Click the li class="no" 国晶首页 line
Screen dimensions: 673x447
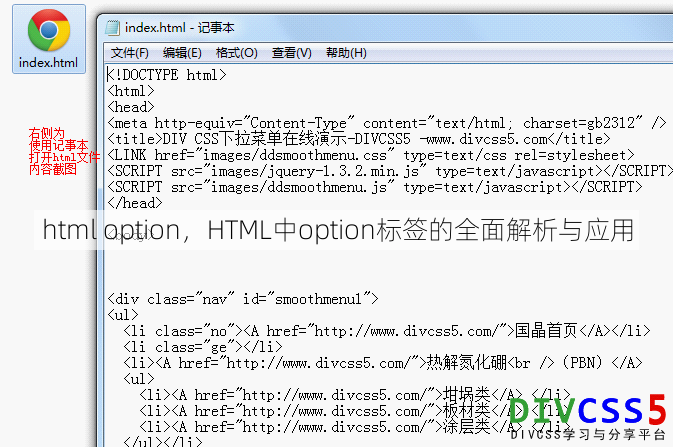click(x=387, y=331)
